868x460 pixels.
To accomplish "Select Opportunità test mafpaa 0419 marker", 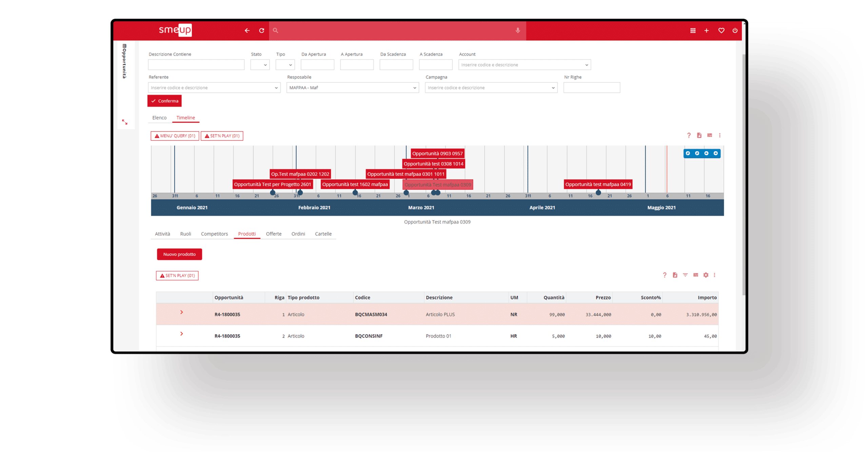I will [x=598, y=184].
